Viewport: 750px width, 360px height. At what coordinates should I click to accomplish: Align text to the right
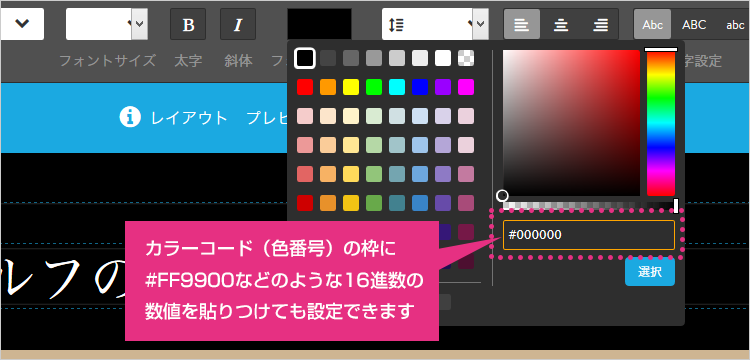[600, 24]
